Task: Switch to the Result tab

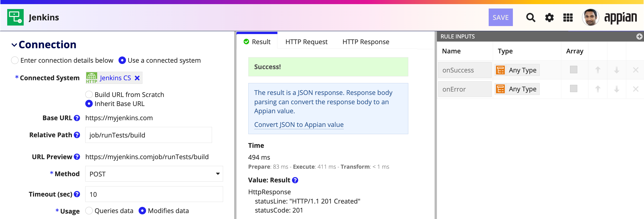Action: (257, 42)
